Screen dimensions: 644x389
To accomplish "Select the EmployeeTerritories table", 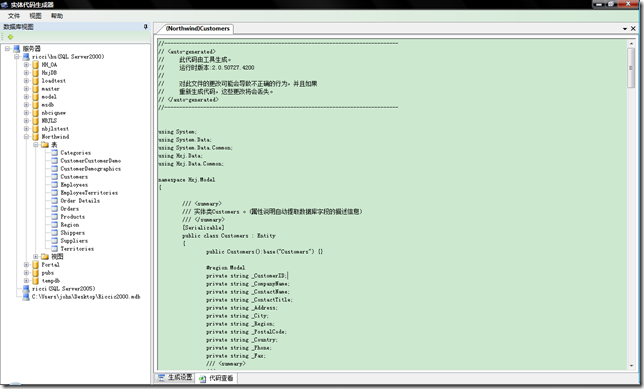I will [x=89, y=193].
